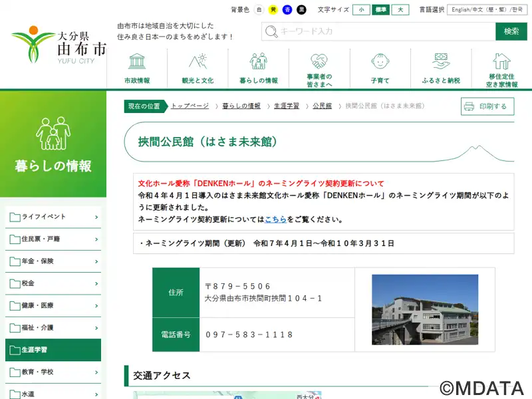Open the 子育て baby face icon
Viewport: 532px width, 399px height.
click(380, 61)
